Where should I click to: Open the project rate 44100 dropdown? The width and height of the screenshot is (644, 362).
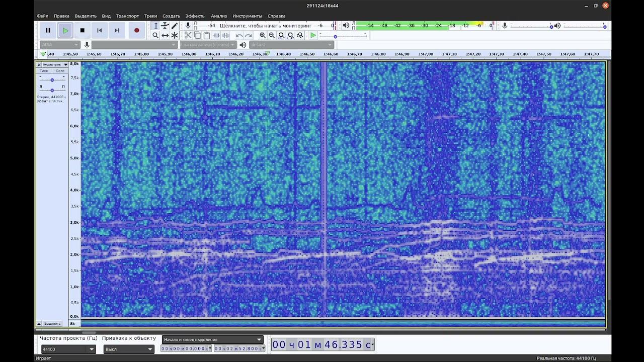pyautogui.click(x=68, y=349)
